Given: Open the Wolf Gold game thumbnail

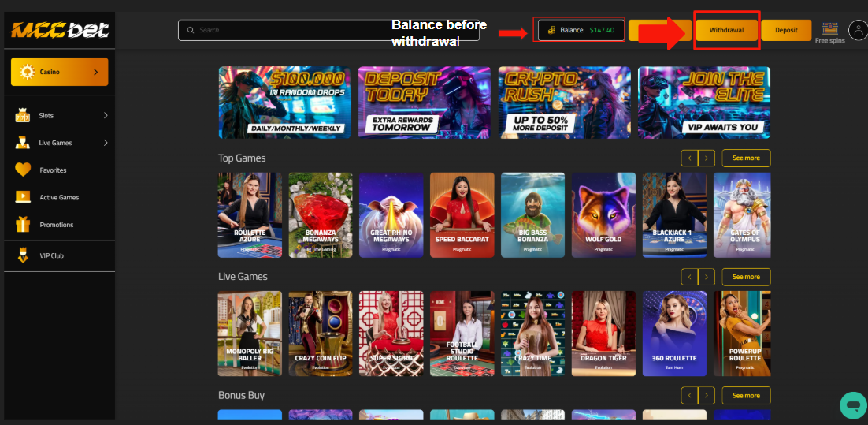Looking at the screenshot, I should (x=603, y=214).
